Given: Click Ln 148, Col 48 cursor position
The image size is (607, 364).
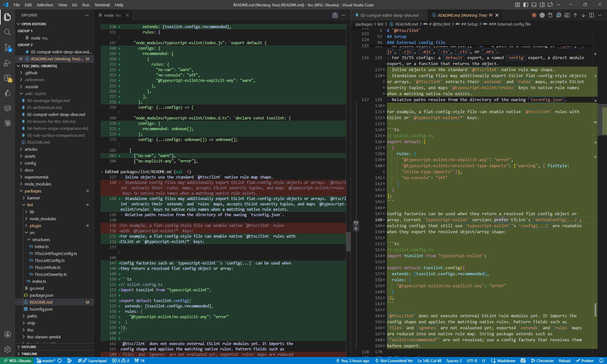Looking at the screenshot, I should (429, 361).
